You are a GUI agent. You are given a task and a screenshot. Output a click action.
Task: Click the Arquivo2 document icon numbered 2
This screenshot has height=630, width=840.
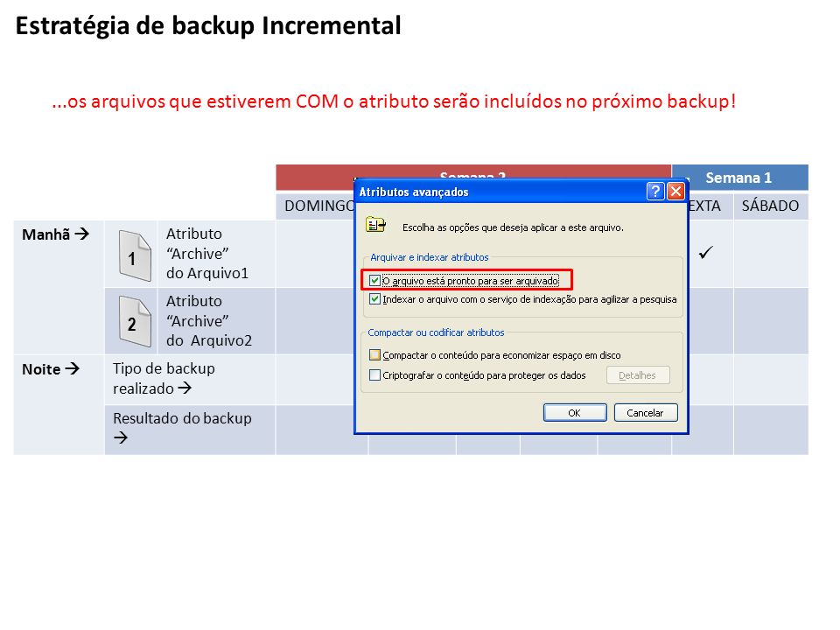coord(135,321)
